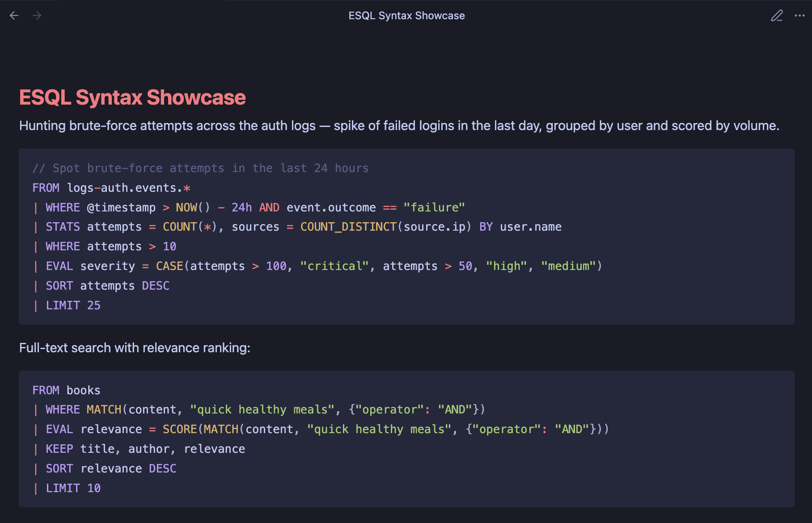Click the LIMIT 10 line
Image resolution: width=812 pixels, height=523 pixels.
tap(67, 489)
